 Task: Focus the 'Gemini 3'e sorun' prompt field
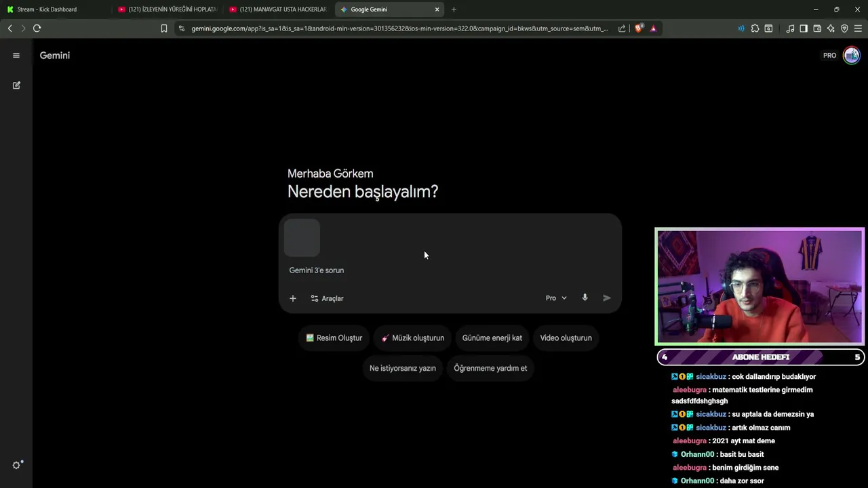450,270
